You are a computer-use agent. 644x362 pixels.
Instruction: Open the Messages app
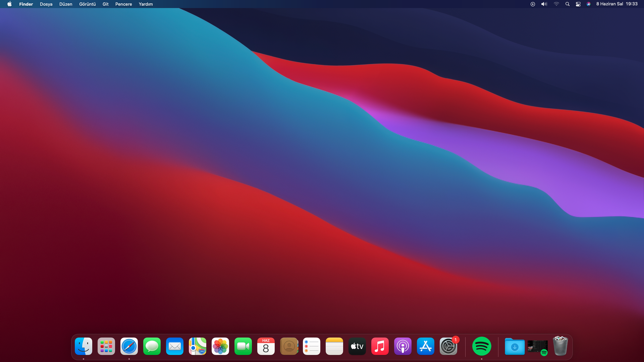coord(152,346)
